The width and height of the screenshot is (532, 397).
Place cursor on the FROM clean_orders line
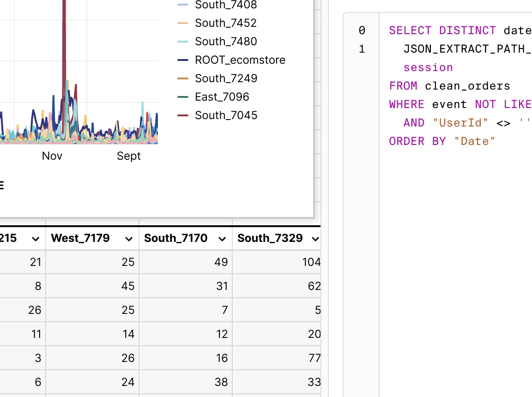449,86
